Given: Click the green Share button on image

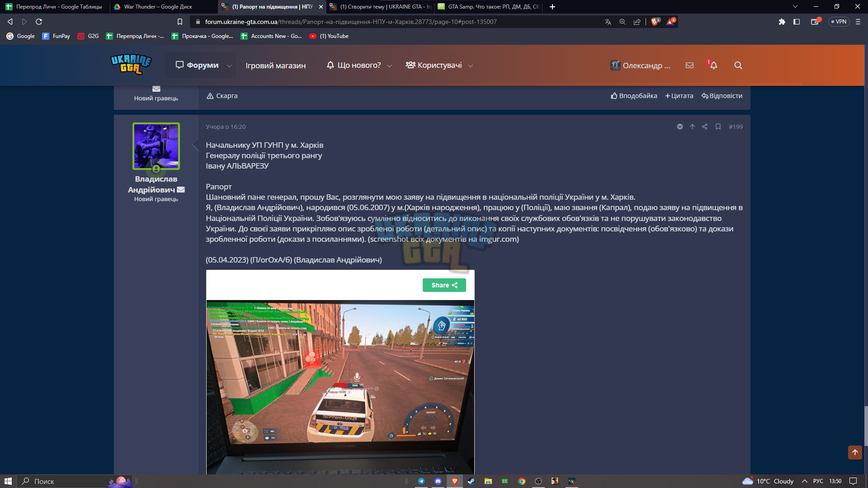Looking at the screenshot, I should point(444,285).
